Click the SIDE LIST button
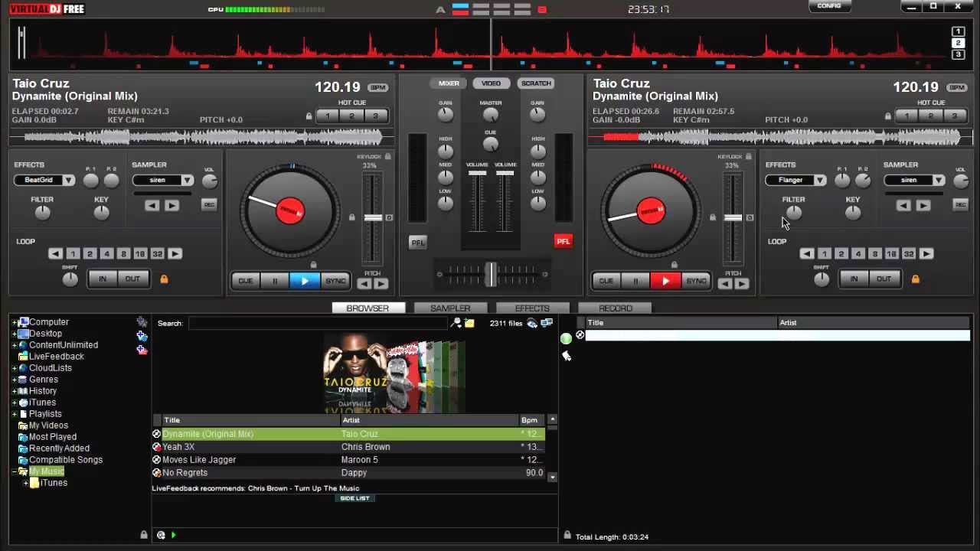Image resolution: width=980 pixels, height=551 pixels. [354, 498]
